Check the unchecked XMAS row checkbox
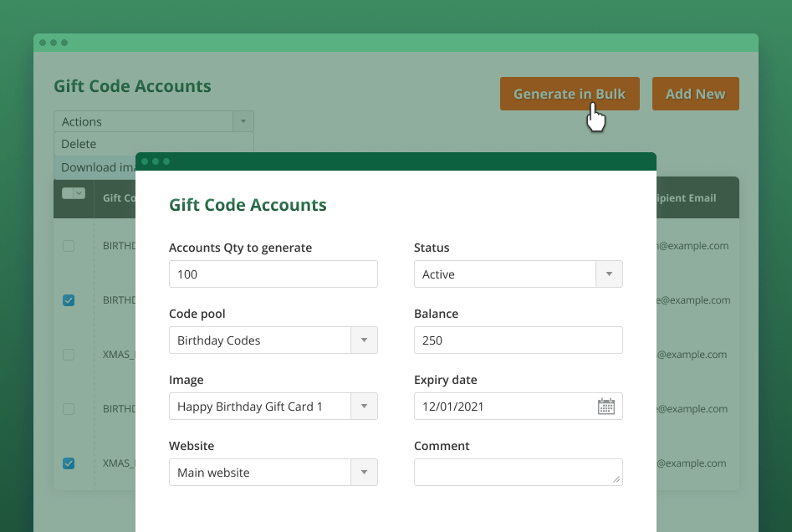Image resolution: width=792 pixels, height=532 pixels. pyautogui.click(x=68, y=355)
